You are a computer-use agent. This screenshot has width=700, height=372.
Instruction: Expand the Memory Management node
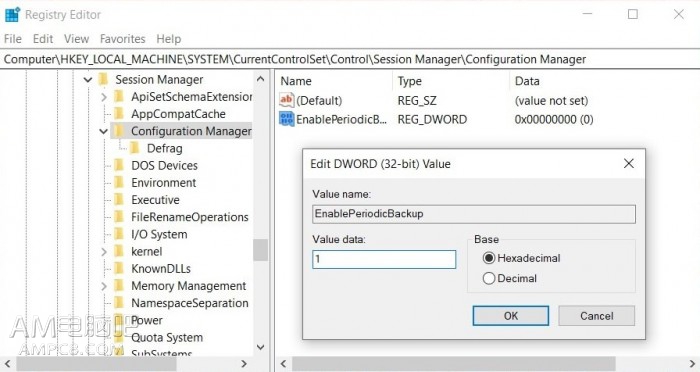click(104, 286)
